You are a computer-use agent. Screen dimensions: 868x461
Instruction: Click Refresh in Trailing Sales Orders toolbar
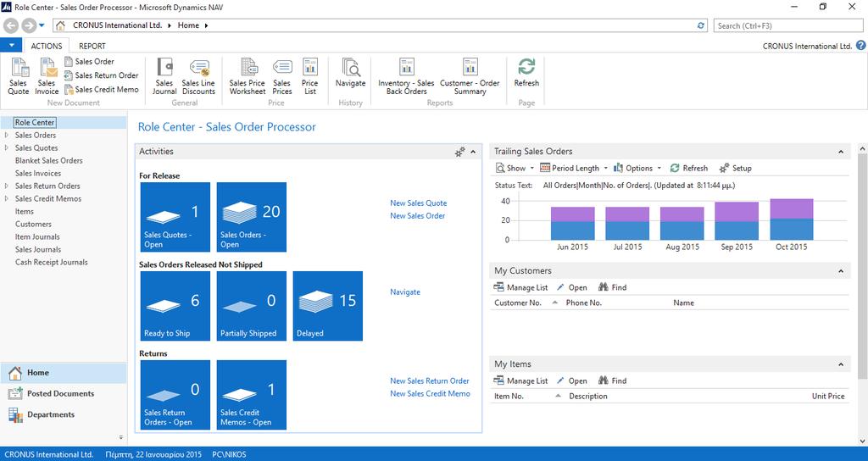pyautogui.click(x=688, y=168)
